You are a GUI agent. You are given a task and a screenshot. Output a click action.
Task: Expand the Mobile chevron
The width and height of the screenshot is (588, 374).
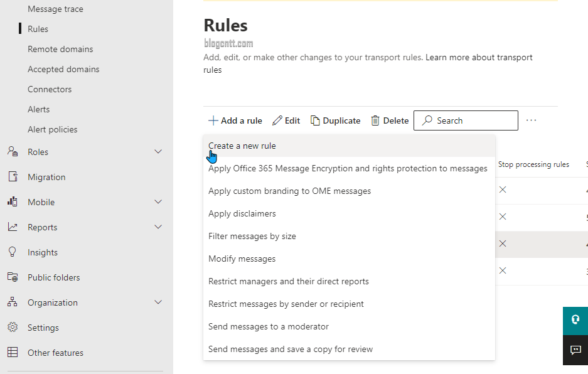tap(158, 202)
